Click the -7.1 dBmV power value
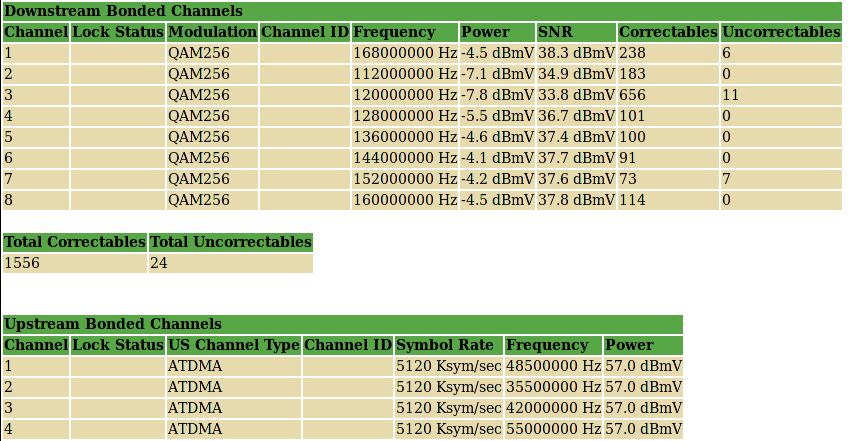Screen dimensions: 852x441 pyautogui.click(x=498, y=74)
